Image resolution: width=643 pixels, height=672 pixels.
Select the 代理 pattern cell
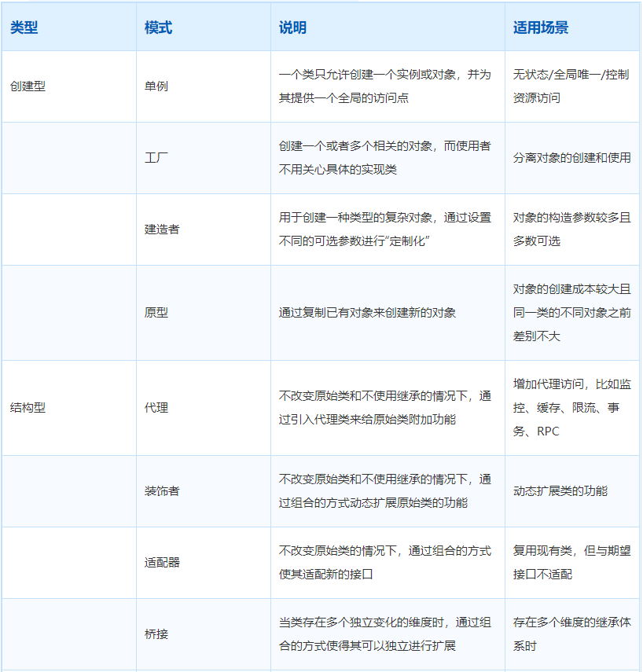[156, 408]
